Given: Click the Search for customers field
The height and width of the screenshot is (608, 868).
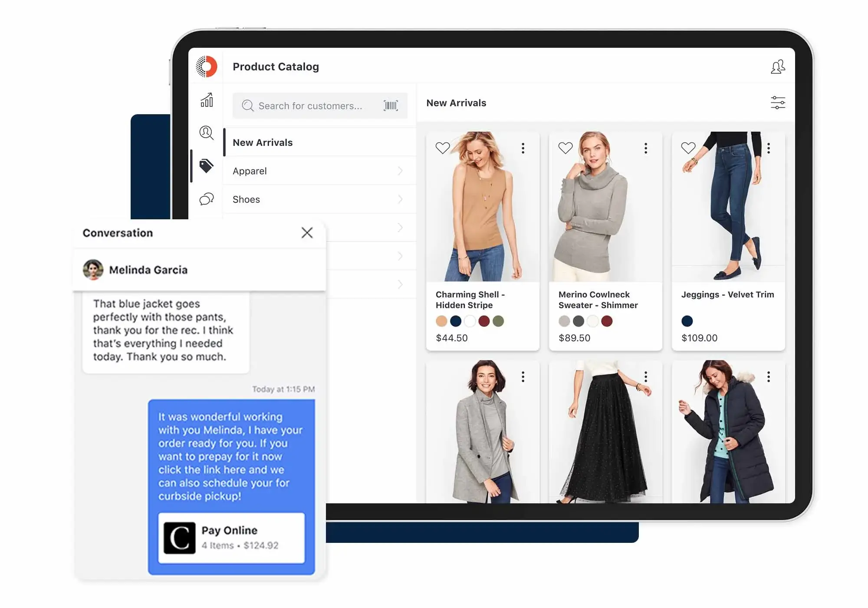Looking at the screenshot, I should [320, 106].
